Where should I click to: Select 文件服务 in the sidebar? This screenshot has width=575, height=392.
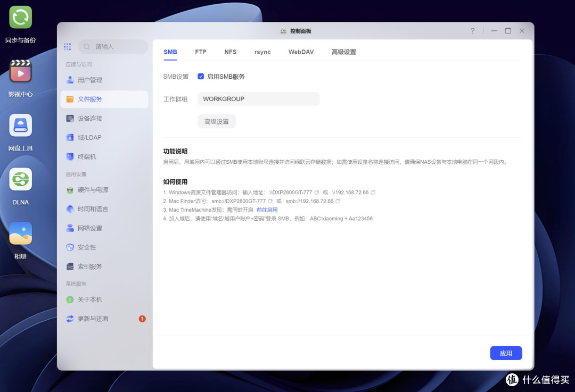(x=104, y=99)
